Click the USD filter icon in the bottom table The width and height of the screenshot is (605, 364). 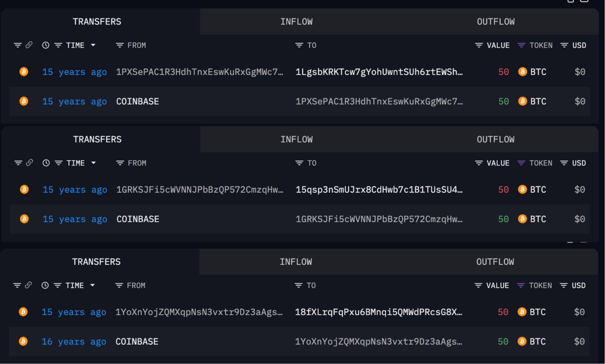563,285
